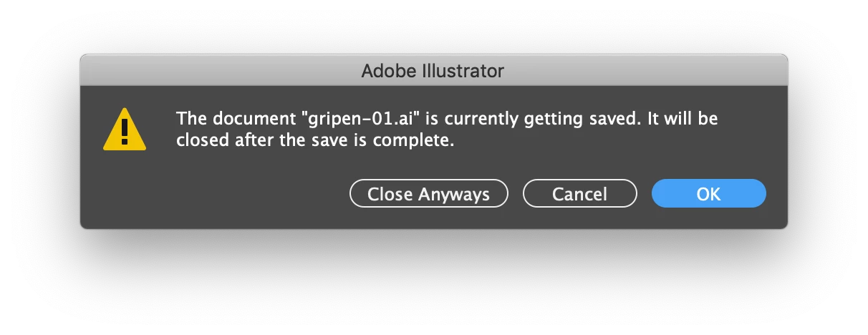Dismiss dialog using the Cancel button
Viewport: 868px width, 335px height.
click(579, 193)
